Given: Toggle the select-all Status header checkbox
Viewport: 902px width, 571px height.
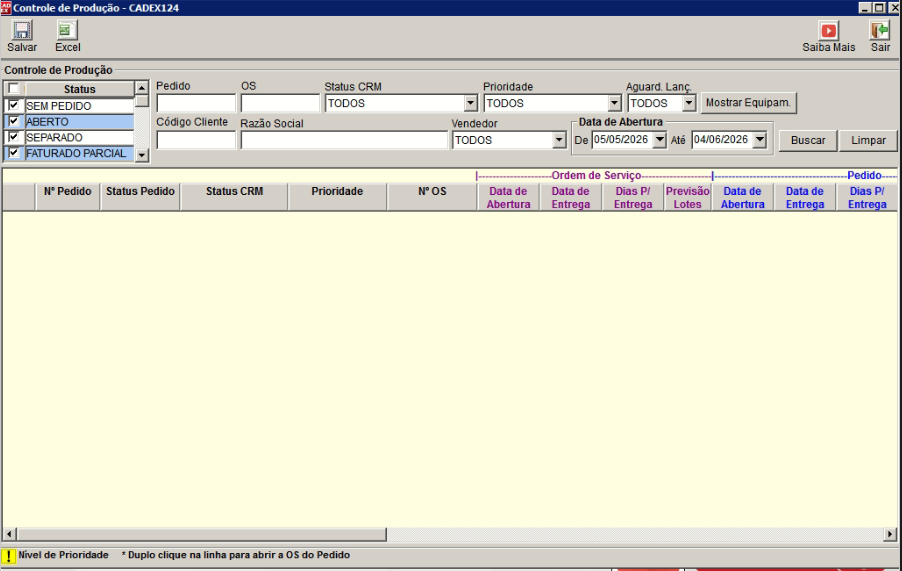Looking at the screenshot, I should pos(14,89).
